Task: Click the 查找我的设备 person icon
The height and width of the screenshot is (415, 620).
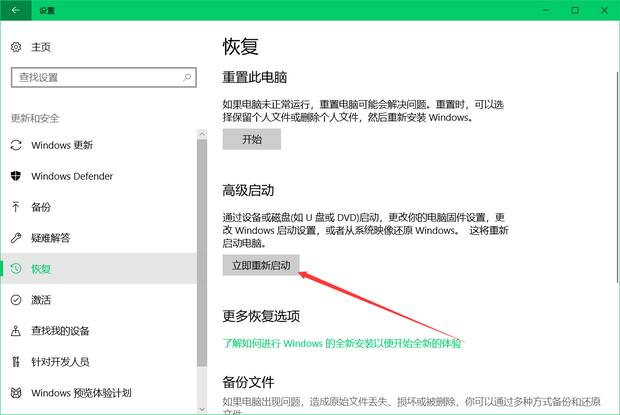Action: 16,330
